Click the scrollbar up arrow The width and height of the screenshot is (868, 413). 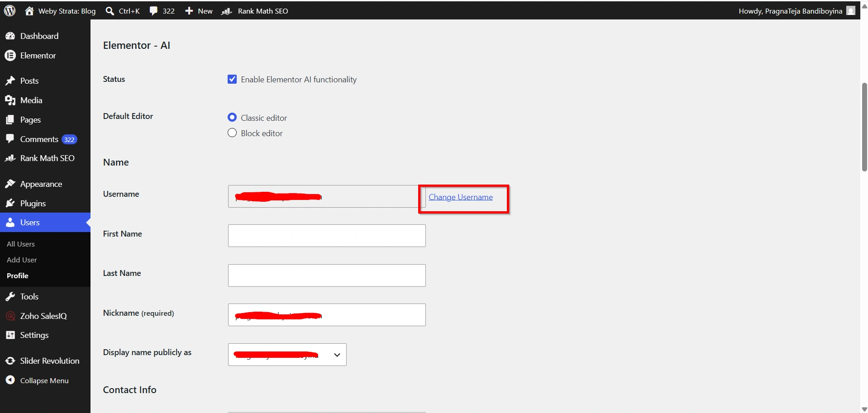864,6
